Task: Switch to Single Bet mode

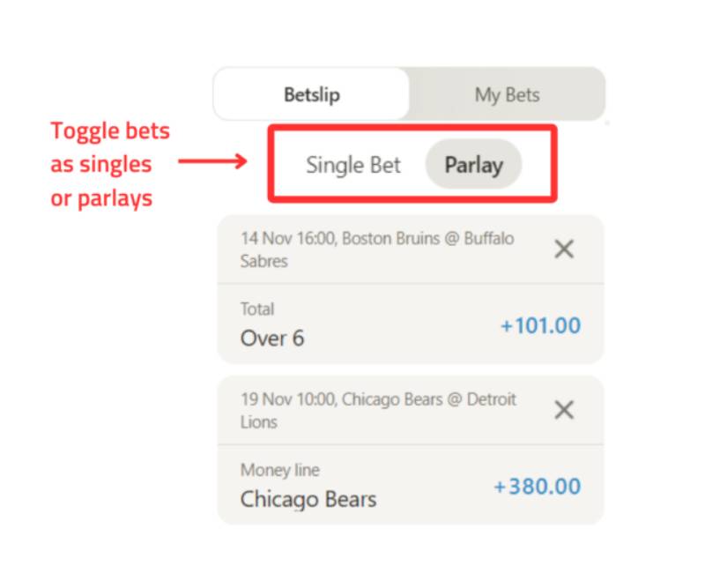Action: click(x=352, y=165)
